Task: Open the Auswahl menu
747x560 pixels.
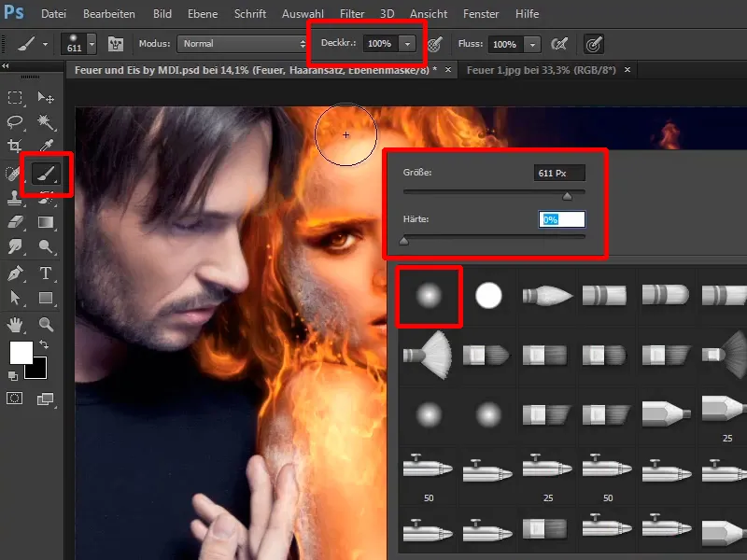Action: [303, 14]
